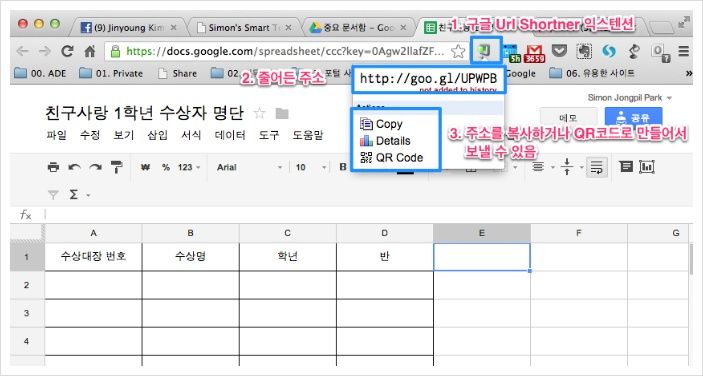Click the blue 공유 share button
The height and width of the screenshot is (376, 703).
[633, 117]
